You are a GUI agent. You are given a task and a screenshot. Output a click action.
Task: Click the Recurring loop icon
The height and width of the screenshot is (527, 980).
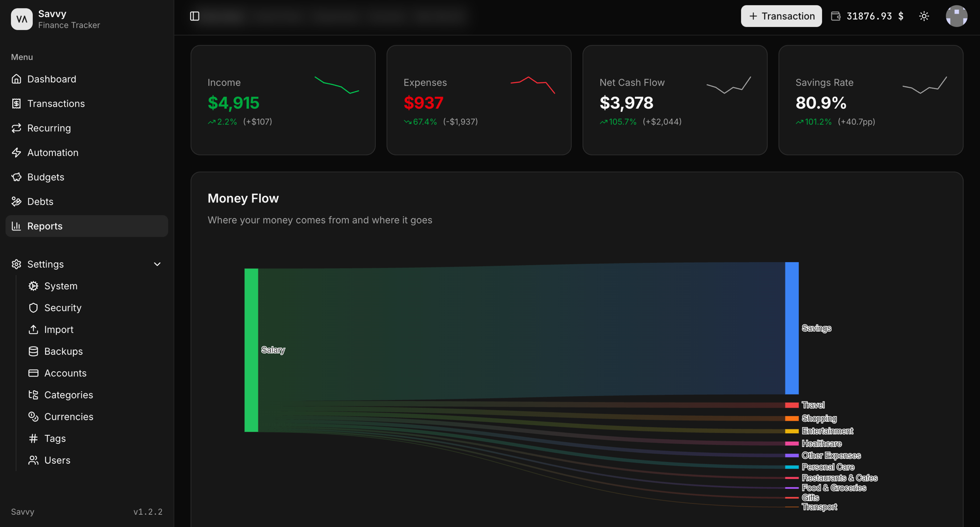(x=17, y=128)
